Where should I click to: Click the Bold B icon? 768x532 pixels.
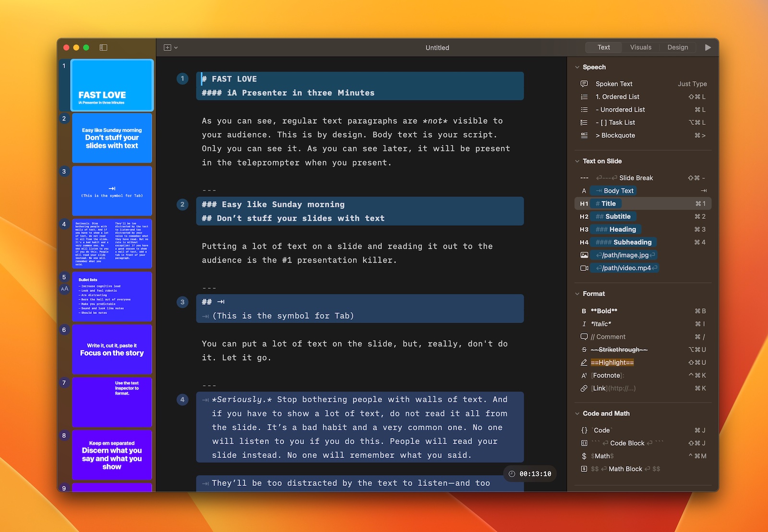coord(584,311)
